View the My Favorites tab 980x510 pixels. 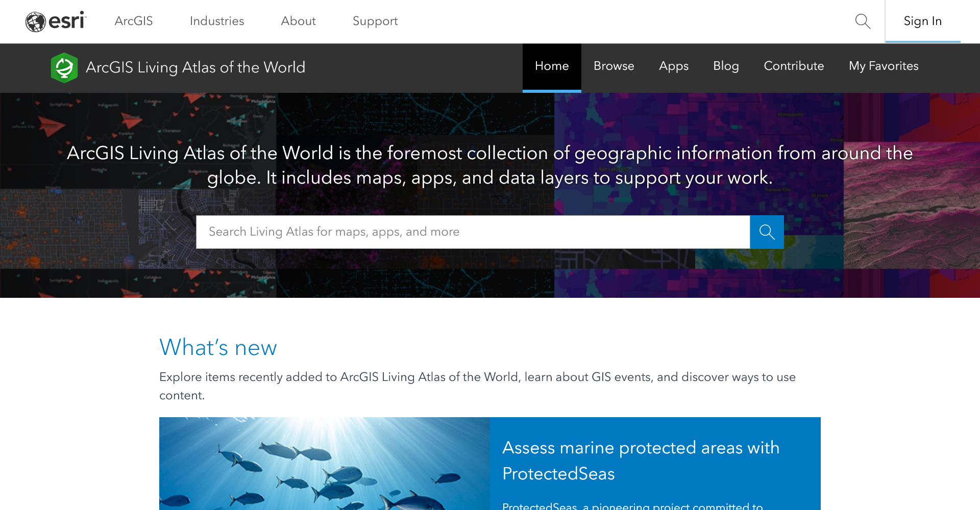[884, 66]
